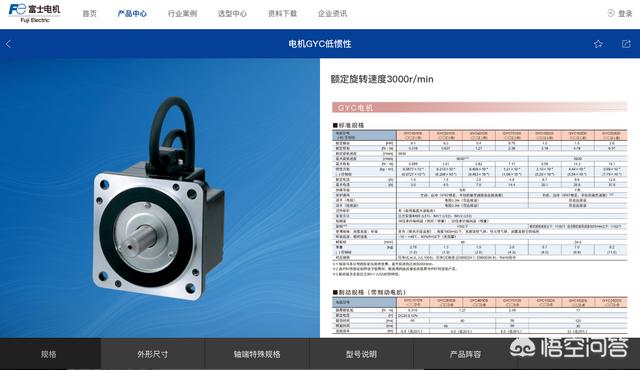Open the 企业资讯 menu item
The height and width of the screenshot is (370, 640).
pyautogui.click(x=332, y=13)
